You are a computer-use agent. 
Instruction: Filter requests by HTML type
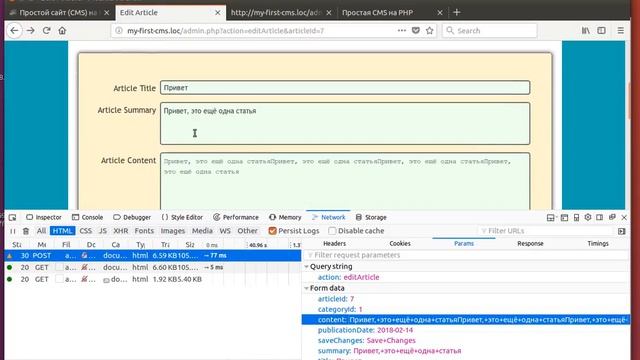62,231
